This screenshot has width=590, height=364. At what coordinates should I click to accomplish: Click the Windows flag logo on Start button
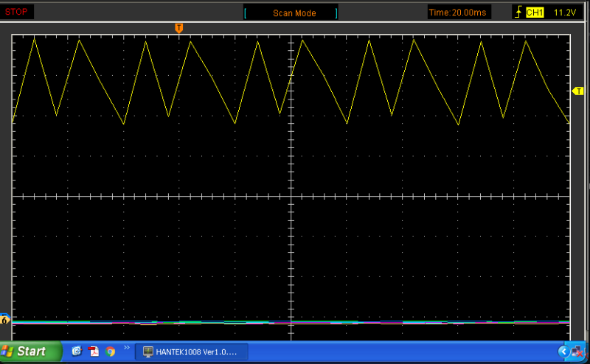tap(9, 351)
